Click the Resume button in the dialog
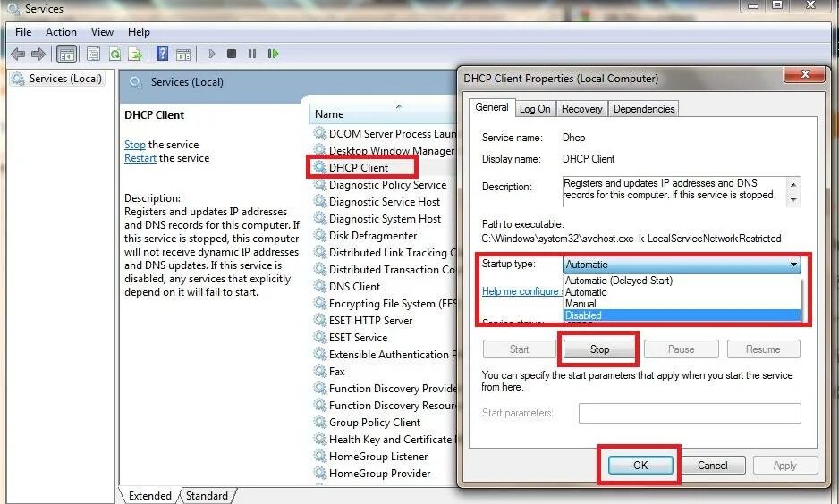Viewport: 839px width, 504px height. coord(763,349)
